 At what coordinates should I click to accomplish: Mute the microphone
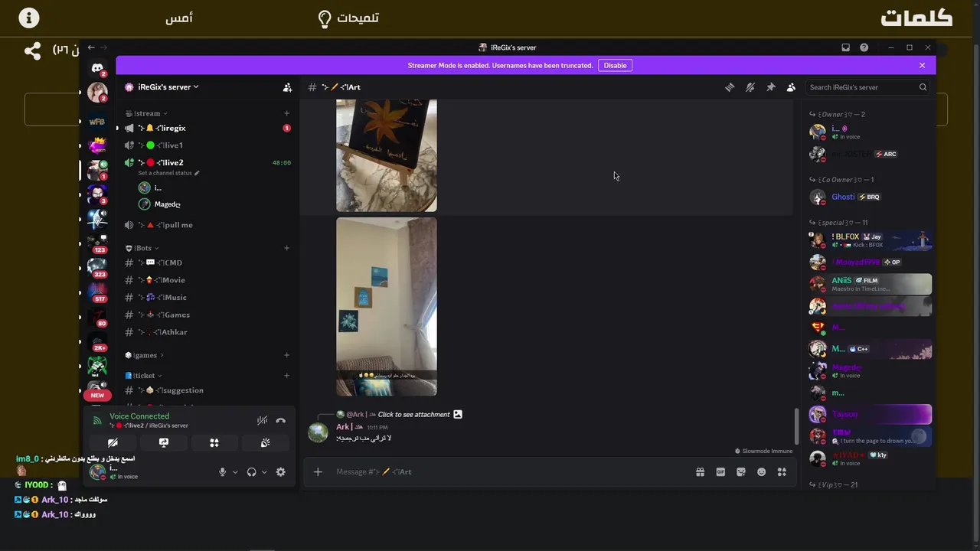click(223, 472)
